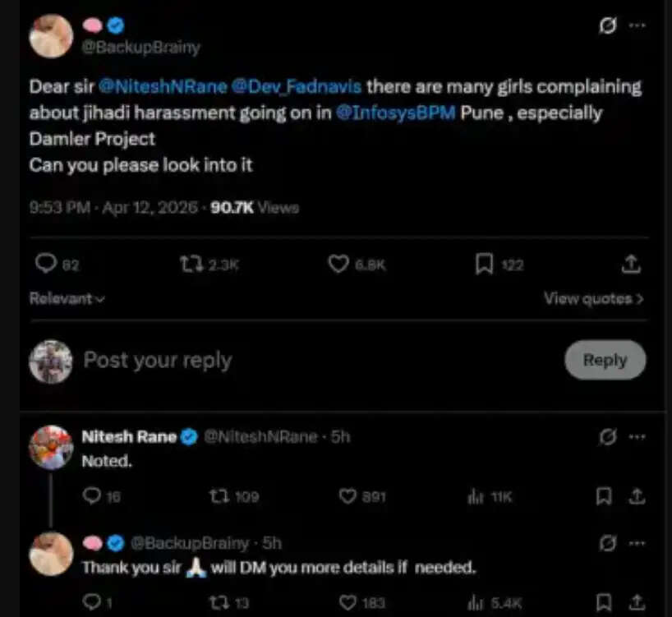Open View quotes link

click(x=593, y=299)
